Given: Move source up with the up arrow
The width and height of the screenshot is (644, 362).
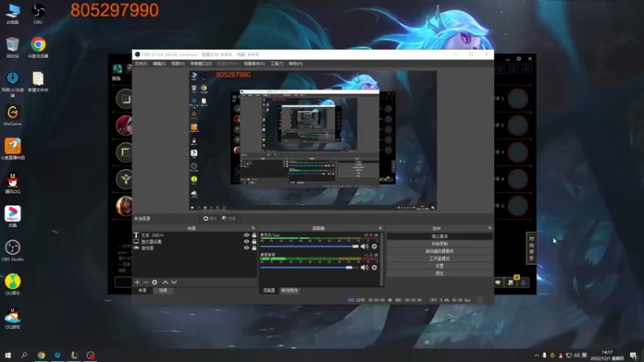Looking at the screenshot, I should point(165,282).
